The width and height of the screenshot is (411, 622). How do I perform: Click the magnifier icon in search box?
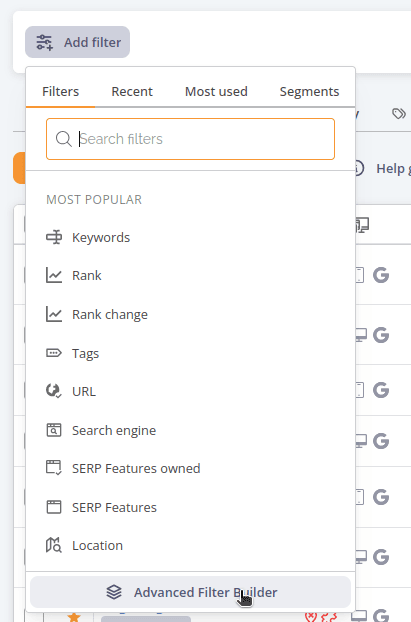(x=63, y=139)
